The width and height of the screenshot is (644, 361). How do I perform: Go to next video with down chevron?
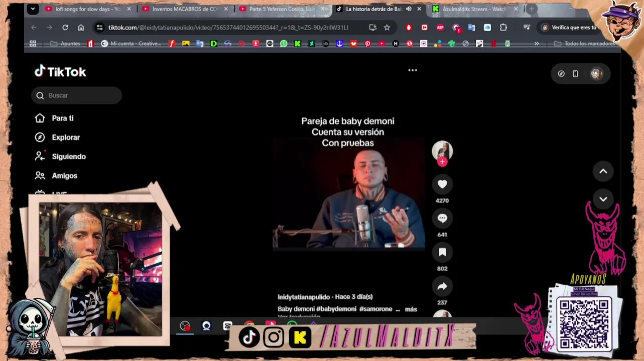[603, 199]
